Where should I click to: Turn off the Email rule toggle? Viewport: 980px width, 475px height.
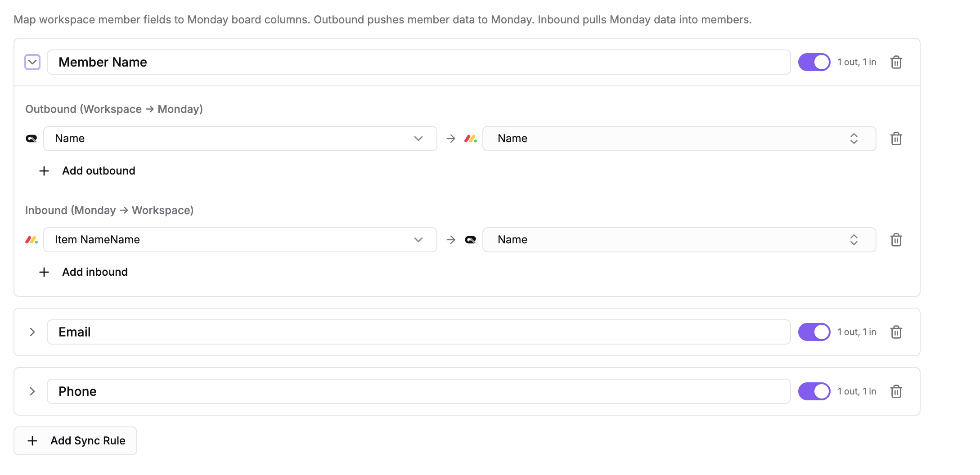(x=814, y=332)
